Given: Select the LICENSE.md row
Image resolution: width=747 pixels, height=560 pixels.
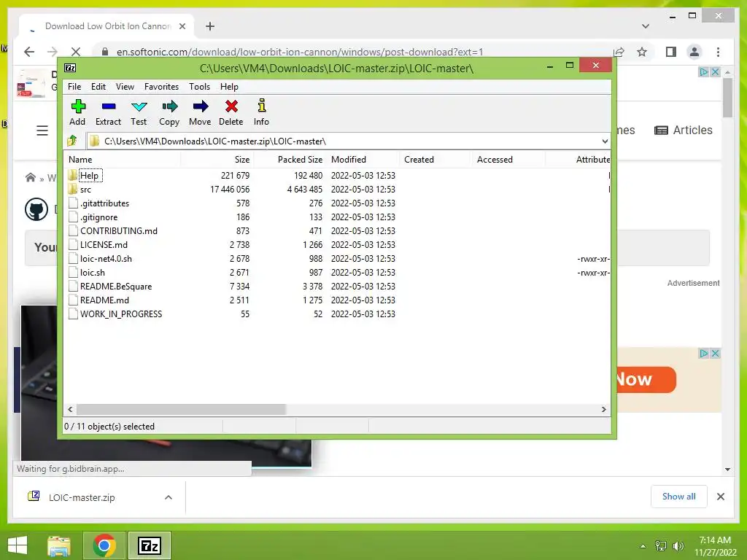Looking at the screenshot, I should click(x=337, y=245).
